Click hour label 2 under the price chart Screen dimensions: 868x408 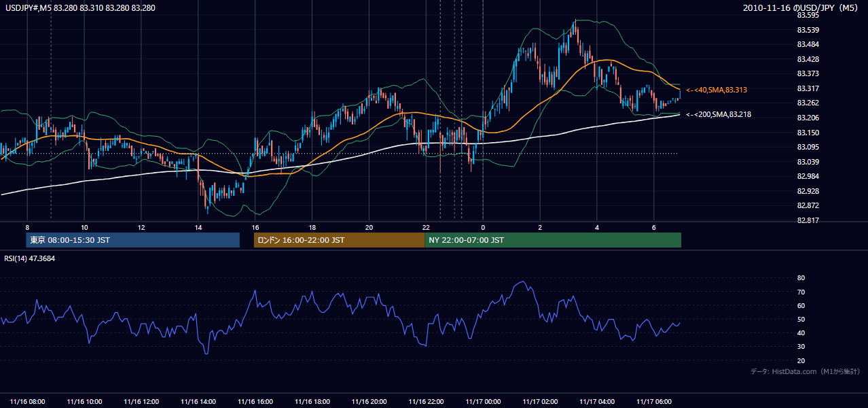click(x=540, y=226)
